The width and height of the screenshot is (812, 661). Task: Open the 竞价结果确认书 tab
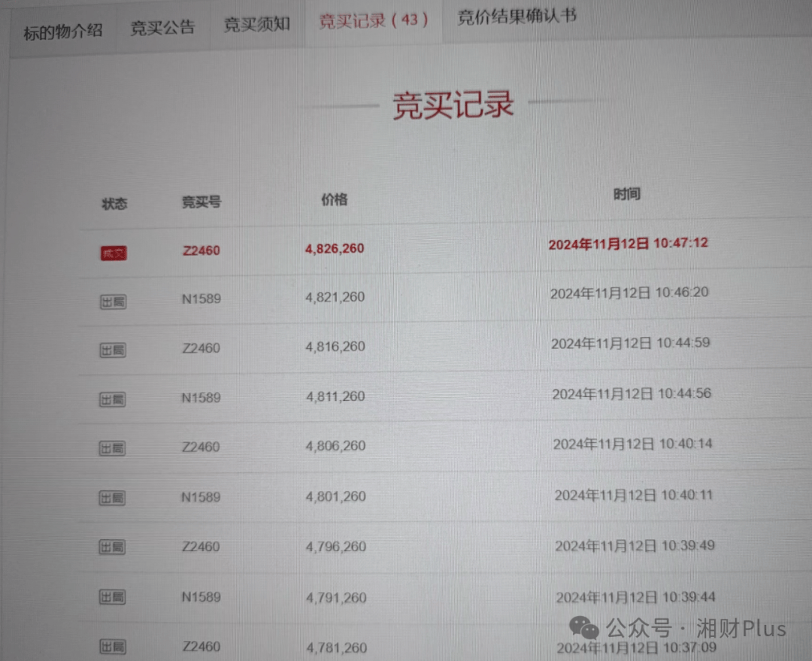point(515,18)
